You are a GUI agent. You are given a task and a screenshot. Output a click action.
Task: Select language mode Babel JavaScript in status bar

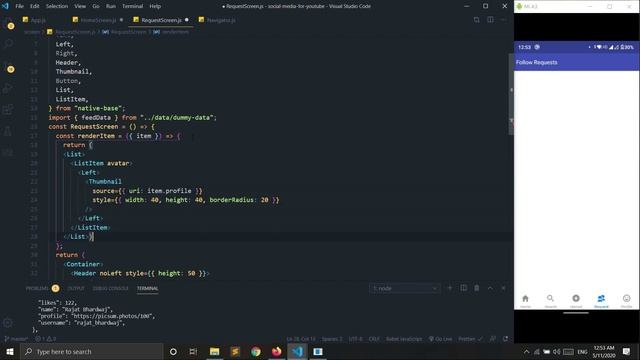pos(404,339)
